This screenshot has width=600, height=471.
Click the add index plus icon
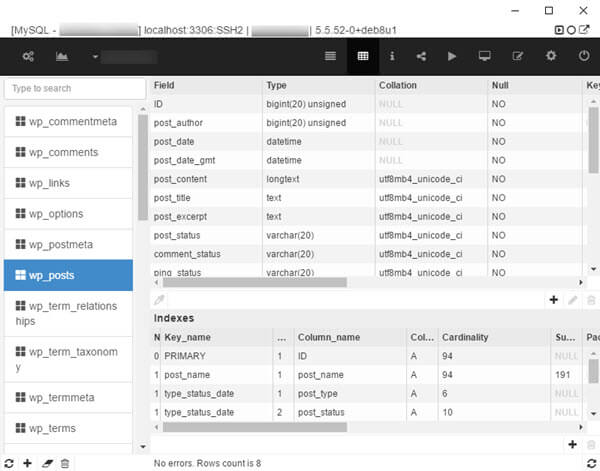coord(572,444)
